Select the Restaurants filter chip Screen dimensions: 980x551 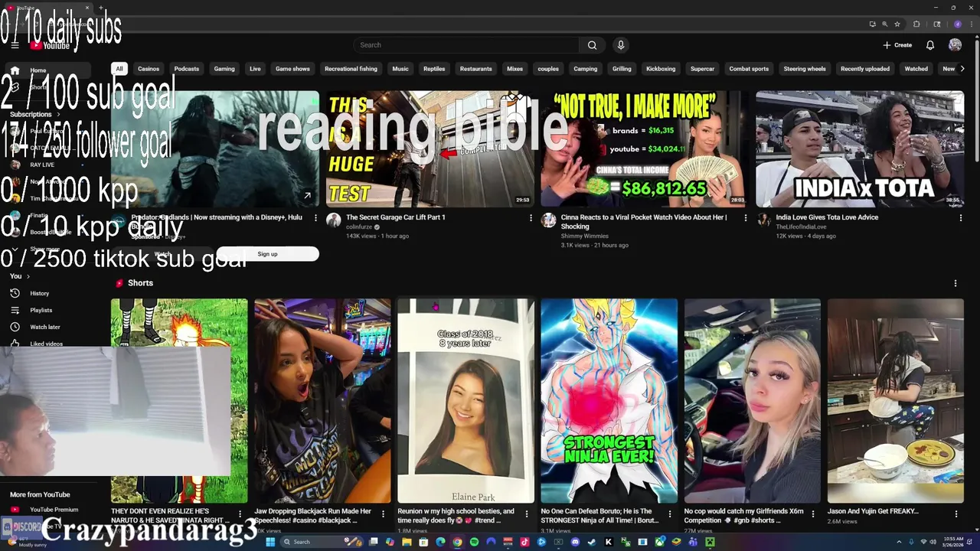click(475, 69)
